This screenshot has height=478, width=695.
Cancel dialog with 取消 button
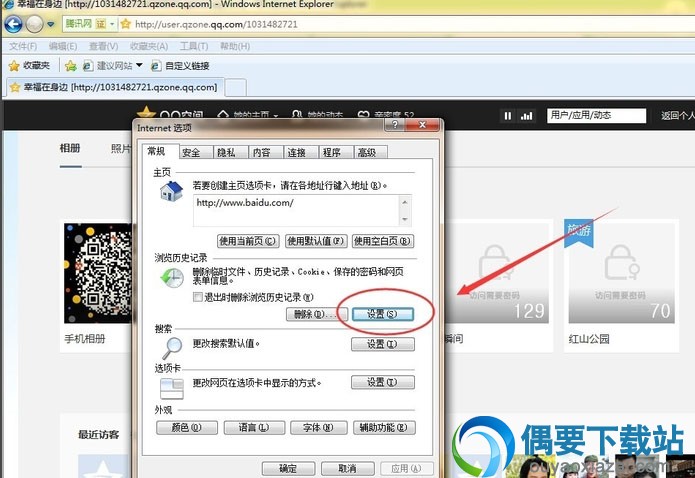coord(348,468)
